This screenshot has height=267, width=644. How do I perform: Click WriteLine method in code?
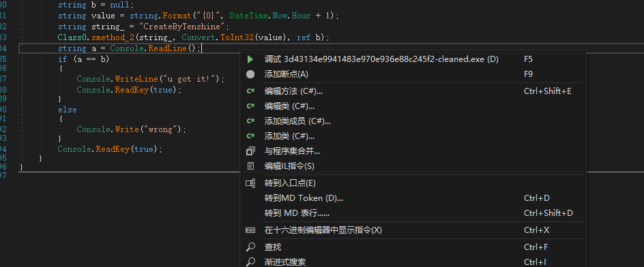pyautogui.click(x=136, y=79)
